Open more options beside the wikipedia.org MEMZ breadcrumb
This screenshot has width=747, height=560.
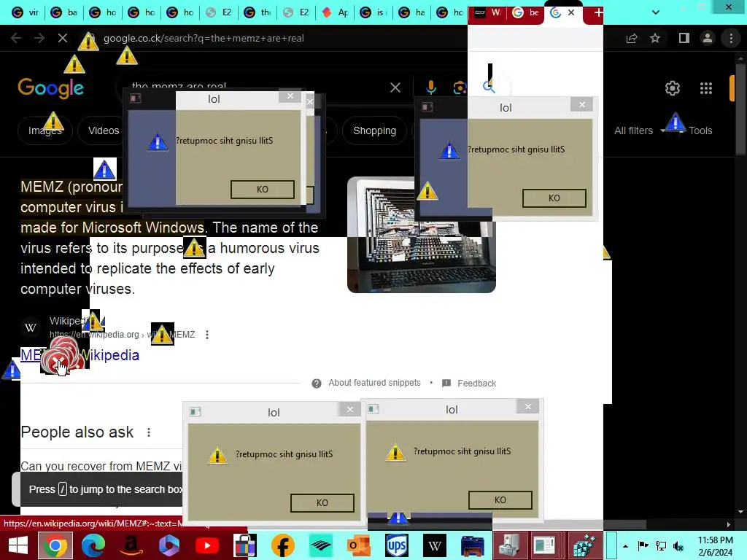click(x=206, y=335)
